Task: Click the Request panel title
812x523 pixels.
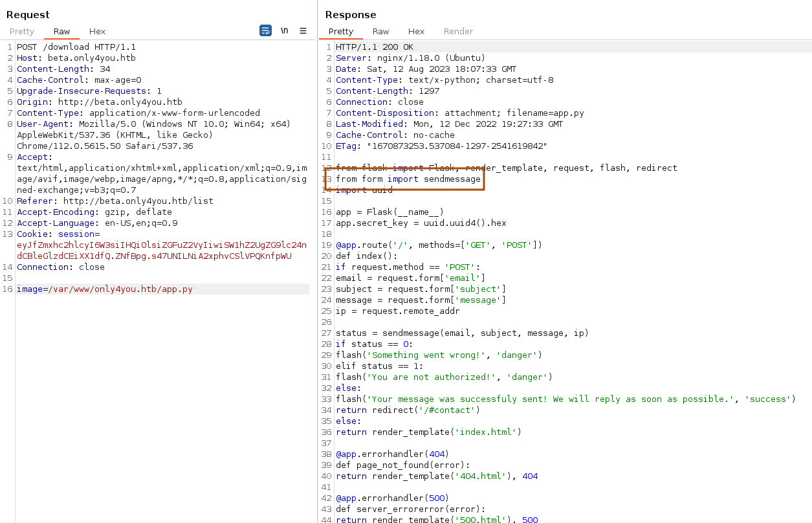Action: (x=28, y=15)
